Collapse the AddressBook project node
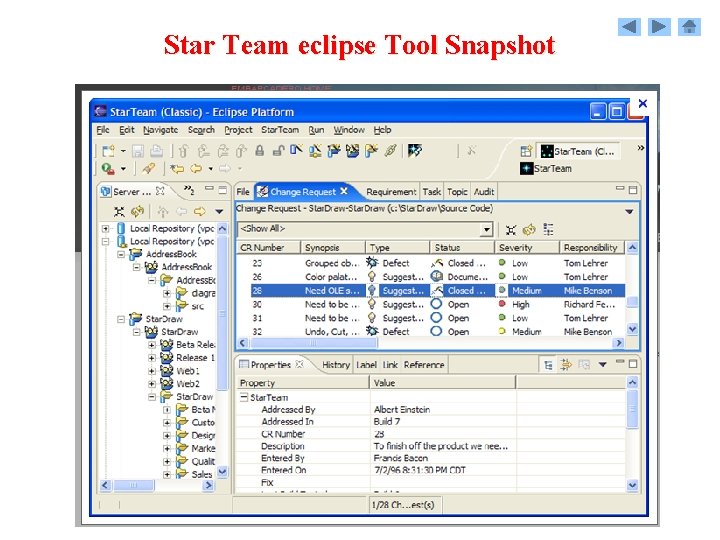Viewport: 720px width, 540px height. pos(121,254)
